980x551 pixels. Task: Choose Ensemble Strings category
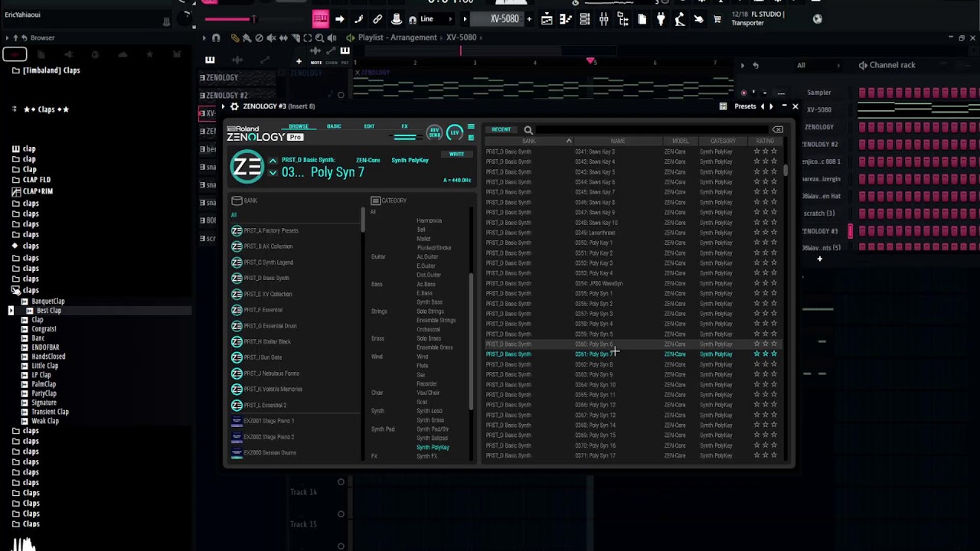(x=436, y=321)
